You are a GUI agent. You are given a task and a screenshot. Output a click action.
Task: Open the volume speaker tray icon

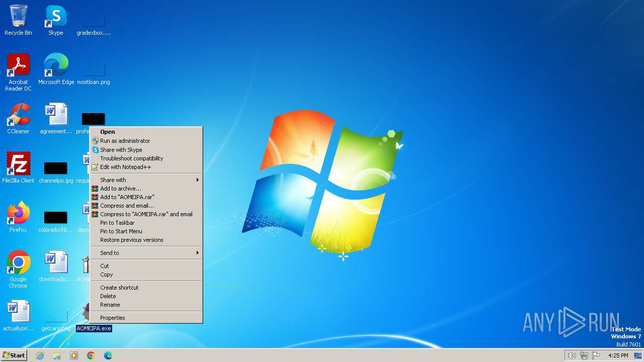[572, 355]
